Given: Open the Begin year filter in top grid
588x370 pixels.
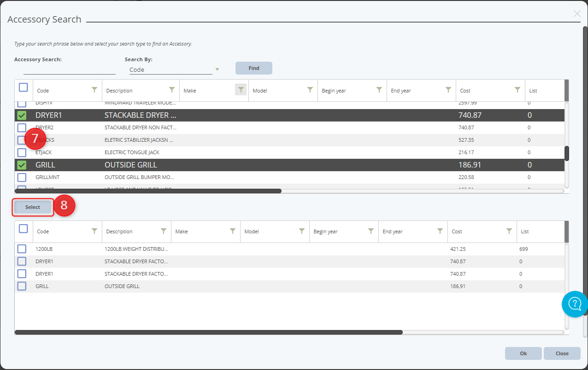Looking at the screenshot, I should point(379,90).
